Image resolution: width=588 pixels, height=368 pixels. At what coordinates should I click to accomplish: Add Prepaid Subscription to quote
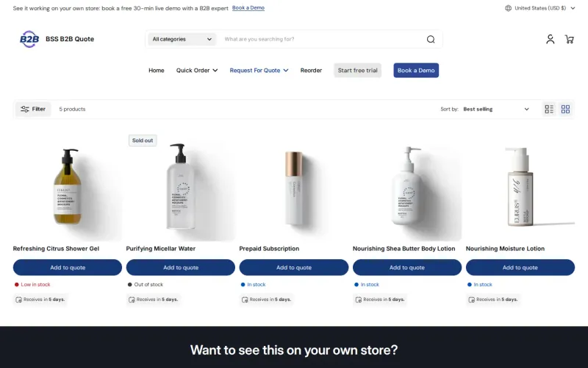point(294,267)
